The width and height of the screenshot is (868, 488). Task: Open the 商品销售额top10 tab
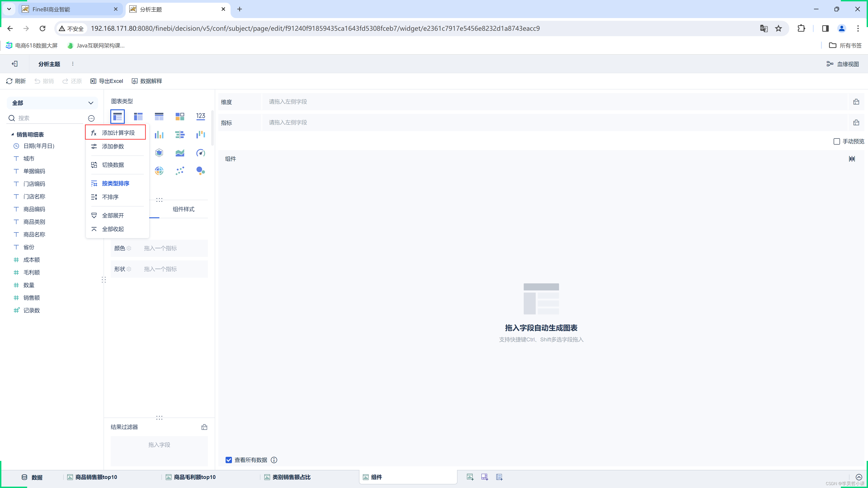click(x=92, y=477)
